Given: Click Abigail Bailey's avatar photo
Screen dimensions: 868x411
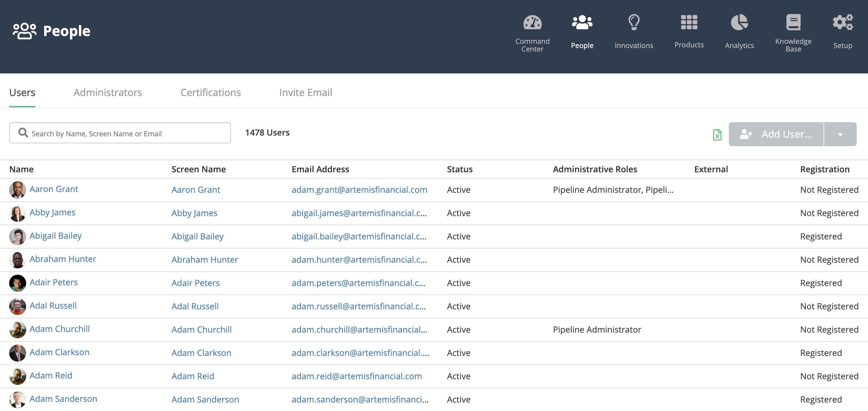Looking at the screenshot, I should point(17,236).
